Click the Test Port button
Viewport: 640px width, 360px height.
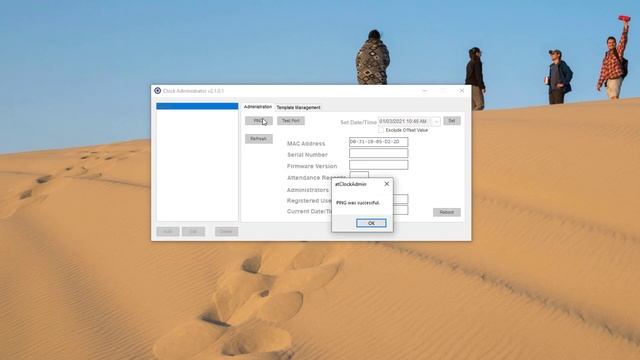[x=291, y=121]
